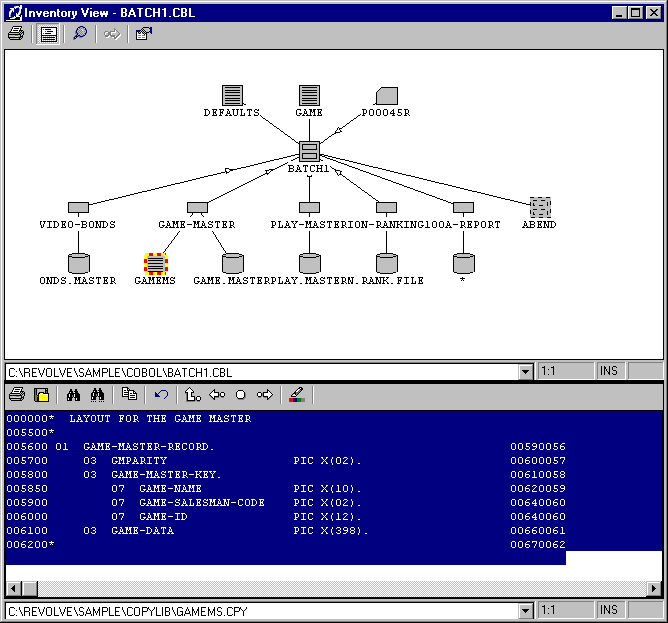Toggle the source view button in the top toolbar
This screenshot has width=668, height=623.
pyautogui.click(x=48, y=33)
